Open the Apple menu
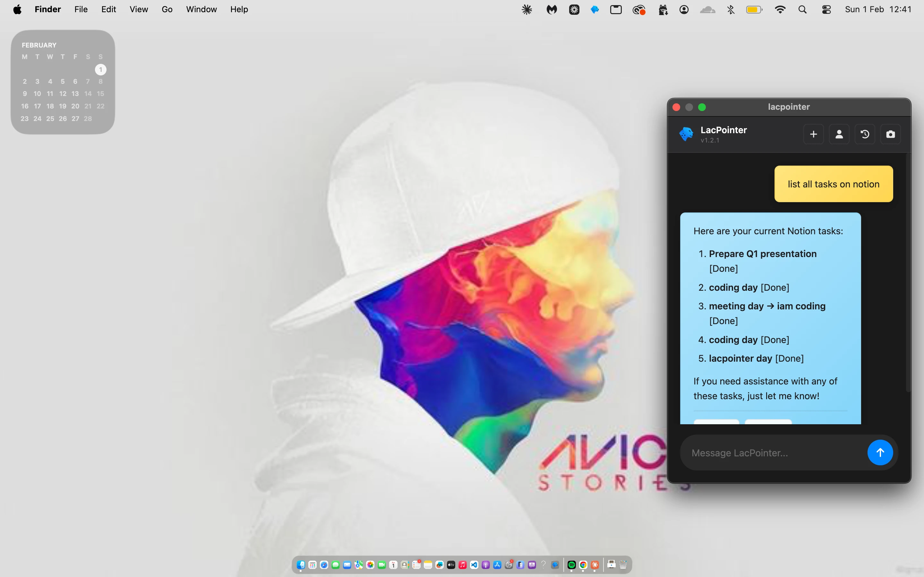Image resolution: width=924 pixels, height=577 pixels. [17, 10]
